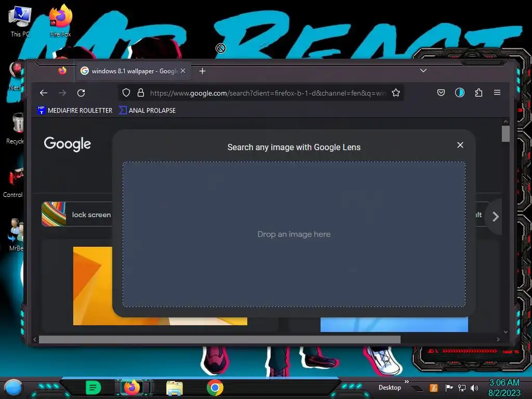Open the Fire Fox desktop shortcut
The width and height of the screenshot is (532, 399).
point(60,20)
